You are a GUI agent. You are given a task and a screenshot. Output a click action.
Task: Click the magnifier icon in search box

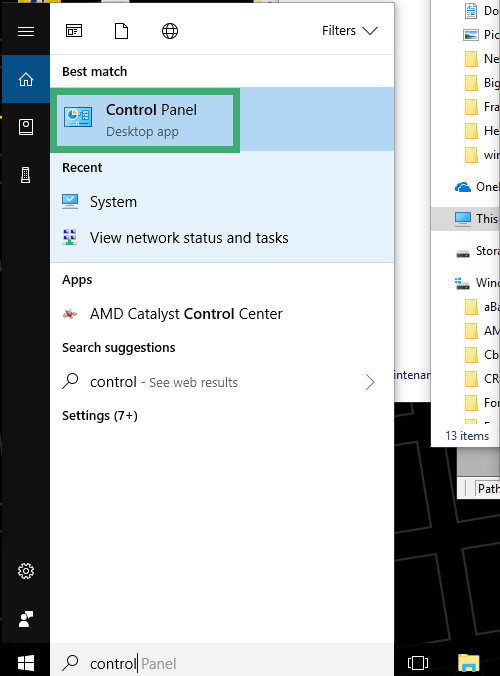[x=70, y=663]
